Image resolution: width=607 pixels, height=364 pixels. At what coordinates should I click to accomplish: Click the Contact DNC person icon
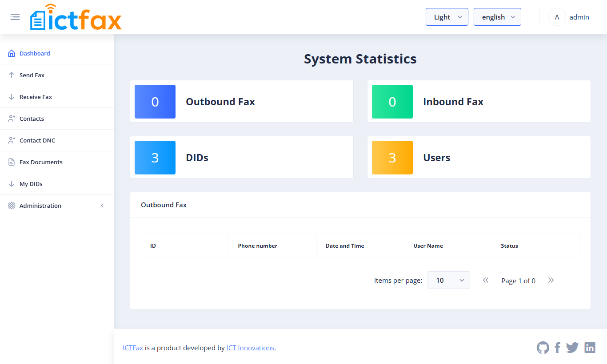(12, 140)
